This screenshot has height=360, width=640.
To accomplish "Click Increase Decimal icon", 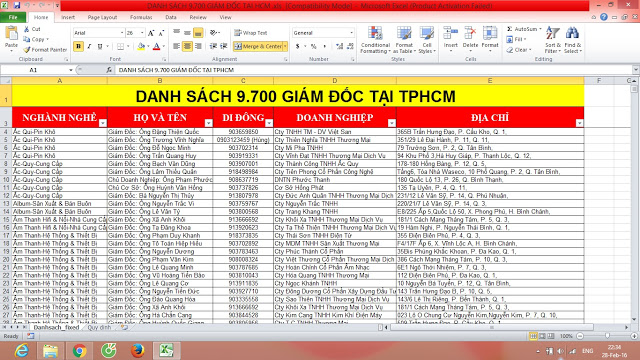I will [x=340, y=47].
